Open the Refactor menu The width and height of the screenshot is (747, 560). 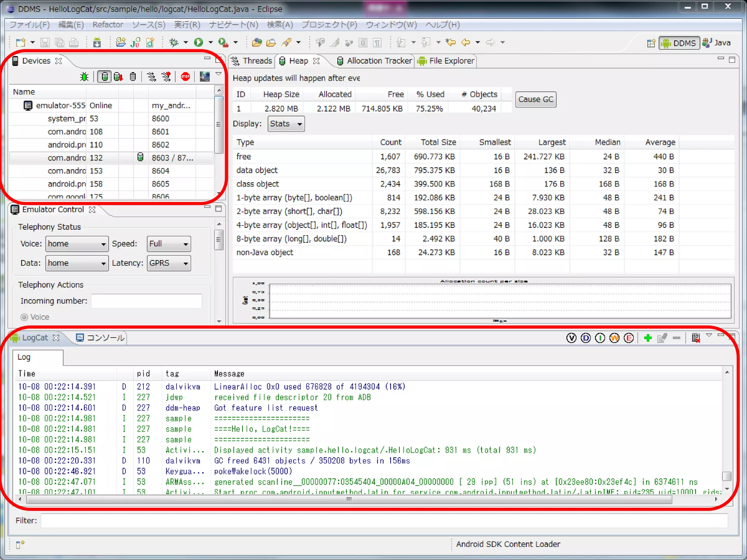(108, 25)
